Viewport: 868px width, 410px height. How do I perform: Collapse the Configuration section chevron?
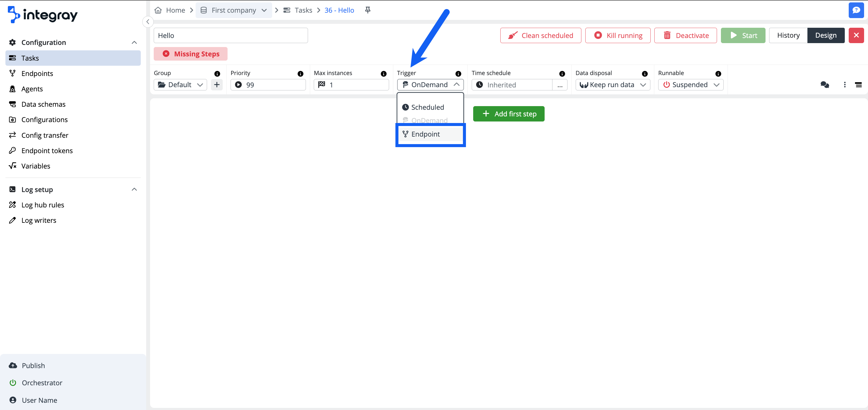[134, 42]
